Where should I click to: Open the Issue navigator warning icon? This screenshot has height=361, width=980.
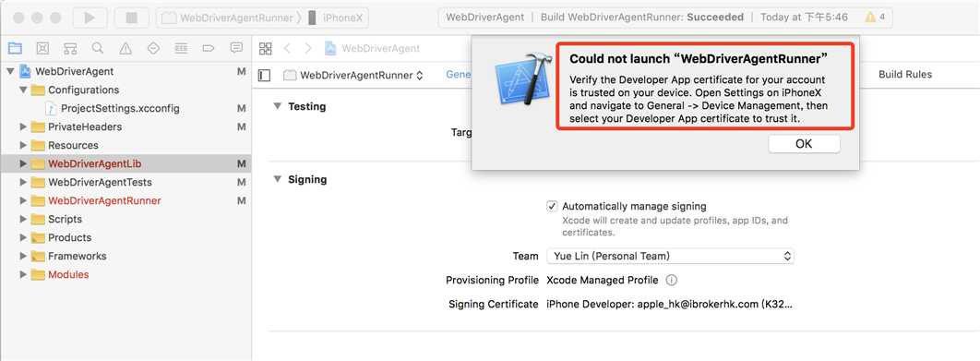tap(125, 48)
